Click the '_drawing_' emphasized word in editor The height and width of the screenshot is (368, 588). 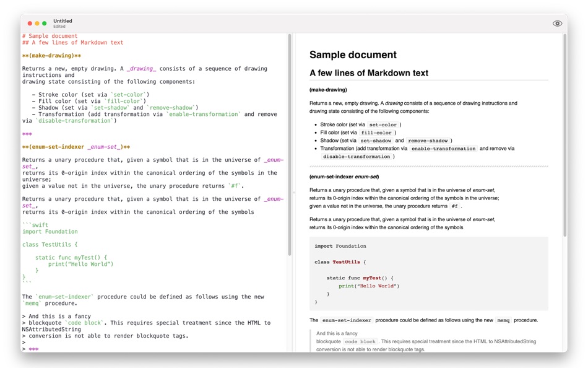point(141,69)
